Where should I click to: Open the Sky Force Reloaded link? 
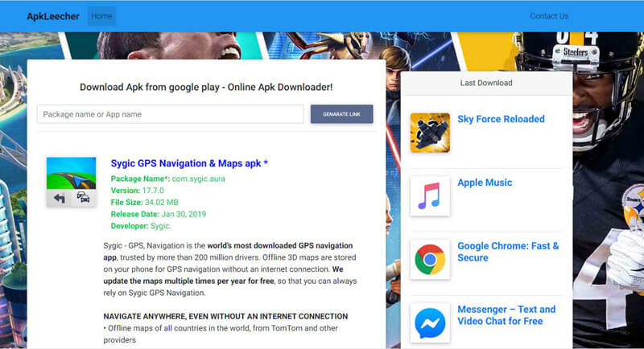[501, 119]
